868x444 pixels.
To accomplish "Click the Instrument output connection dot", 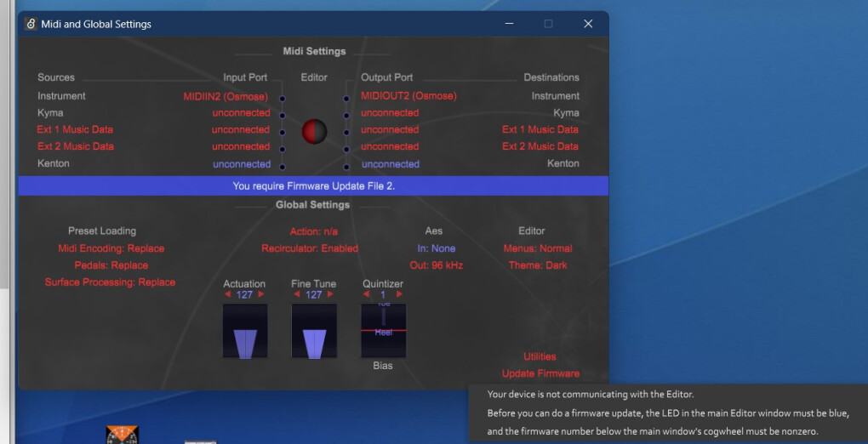I will click(x=346, y=99).
